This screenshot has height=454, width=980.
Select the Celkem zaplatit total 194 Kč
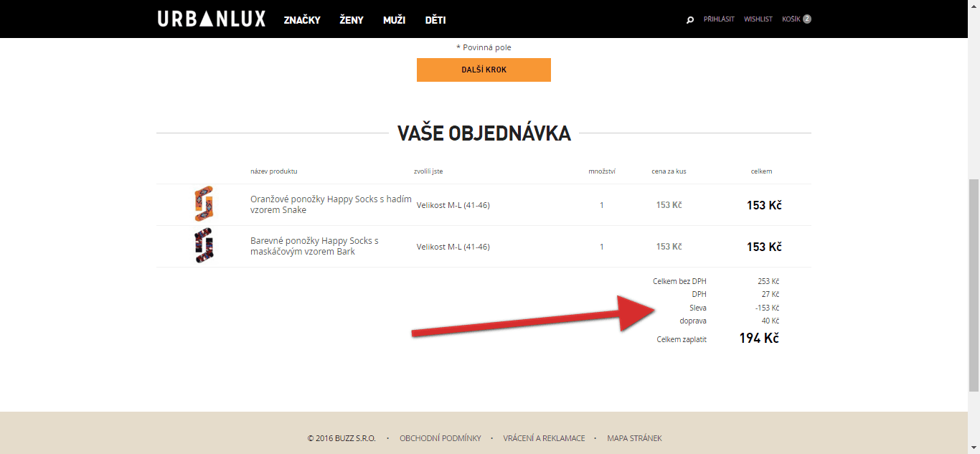(x=759, y=339)
